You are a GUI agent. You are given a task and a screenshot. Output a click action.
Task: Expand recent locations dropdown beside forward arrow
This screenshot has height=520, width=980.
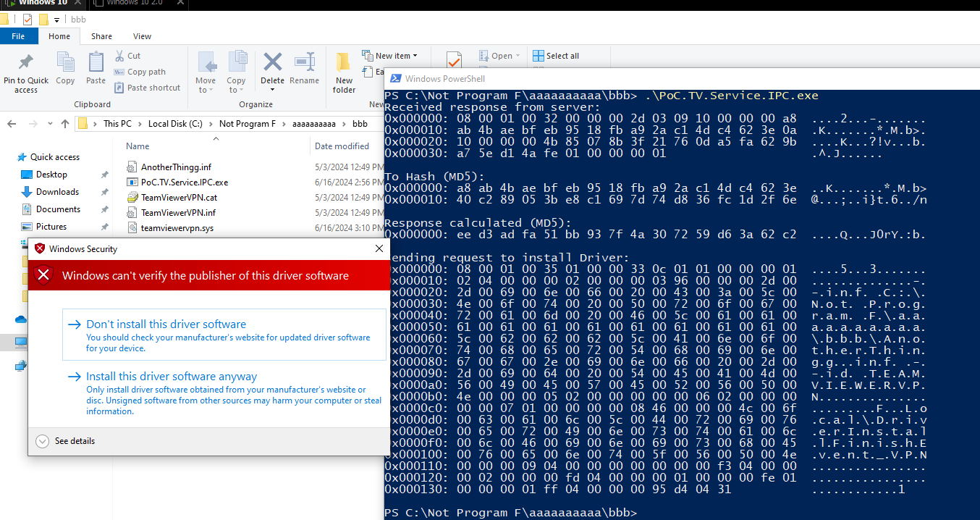(x=51, y=125)
